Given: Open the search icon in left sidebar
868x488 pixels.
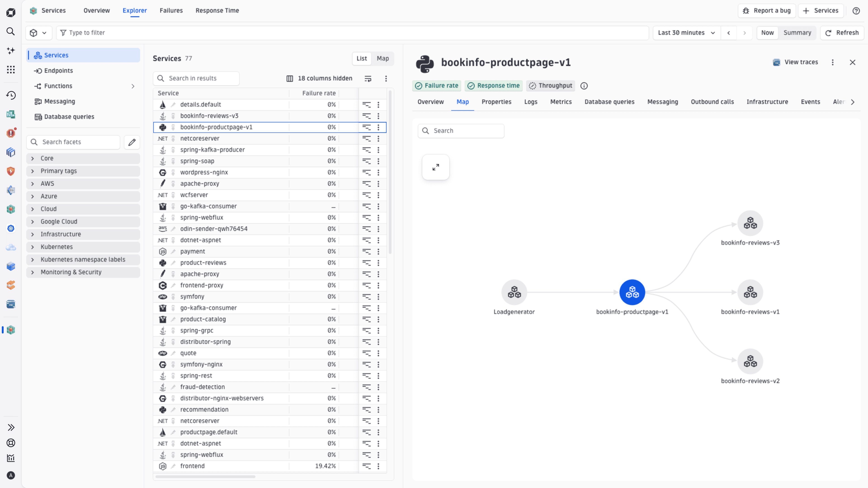Looking at the screenshot, I should pos(11,32).
